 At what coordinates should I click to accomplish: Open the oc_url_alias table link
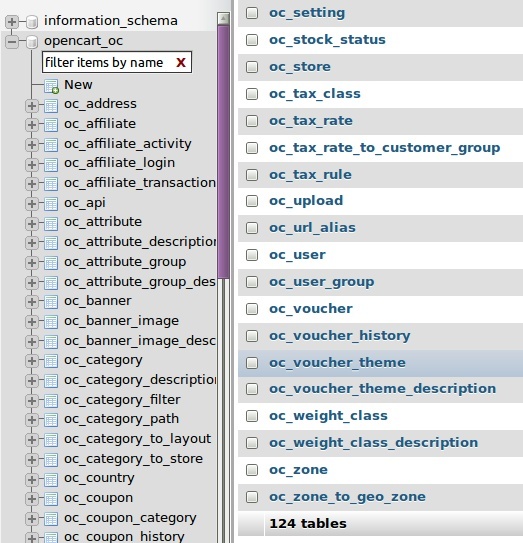[312, 228]
